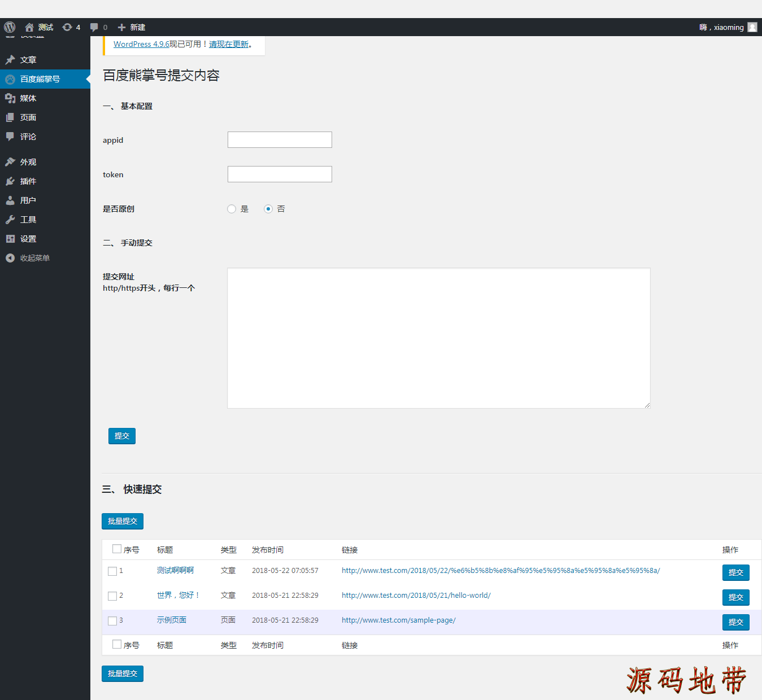762x700 pixels.
Task: Click the WordPress 4.9.6 link
Action: pos(141,44)
